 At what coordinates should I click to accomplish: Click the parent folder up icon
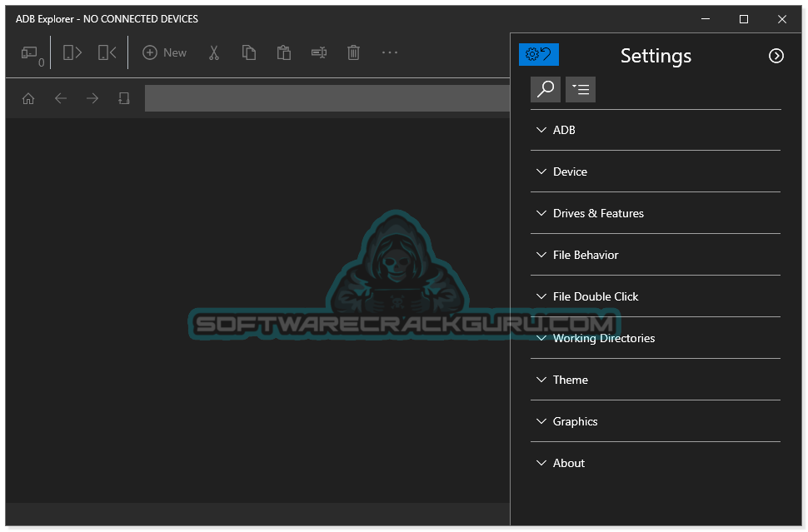coord(124,98)
